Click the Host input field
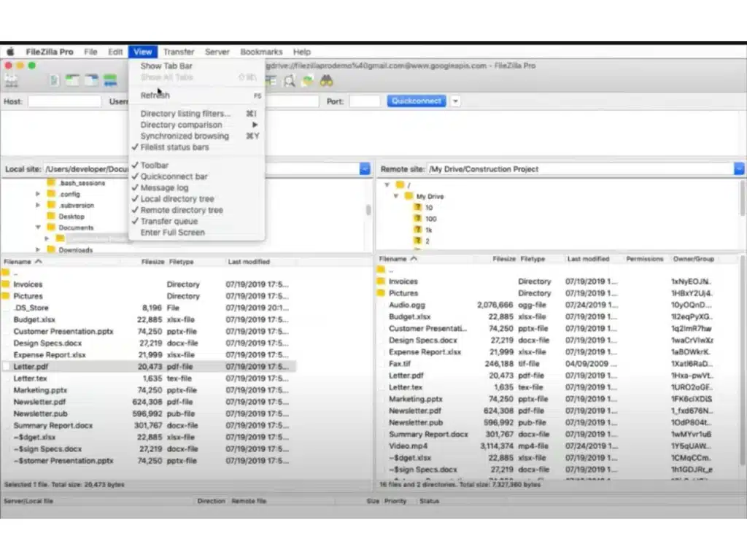The image size is (747, 560). pos(64,101)
